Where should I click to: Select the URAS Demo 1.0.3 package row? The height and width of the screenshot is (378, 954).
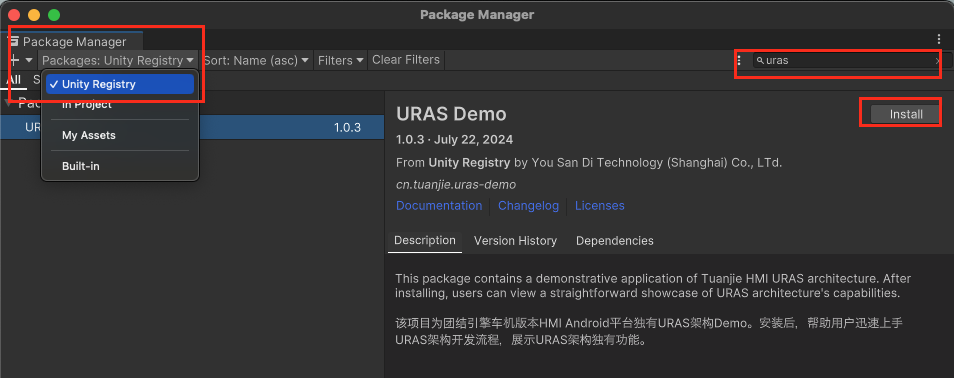192,127
